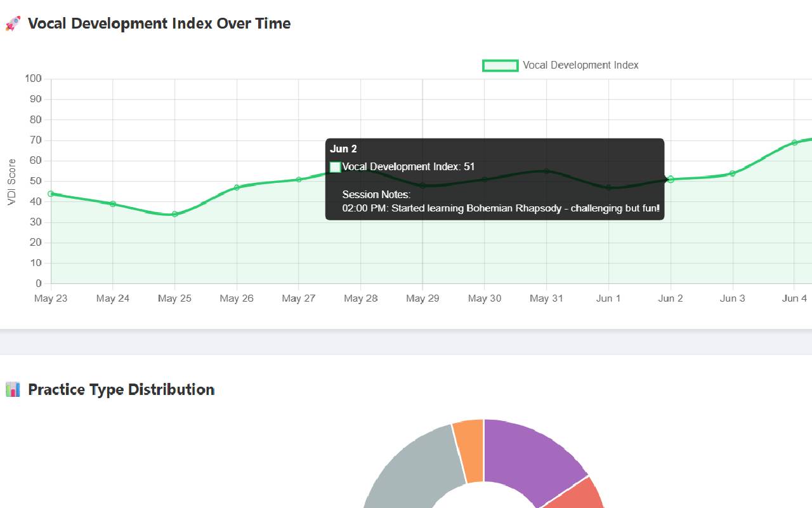Click the "May 29" x-axis label
The image size is (812, 508).
coord(422,298)
